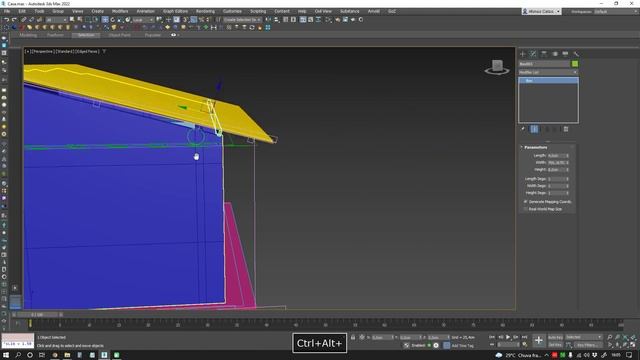Open the Graph Editors menu
This screenshot has height=360, width=640.
click(x=176, y=11)
